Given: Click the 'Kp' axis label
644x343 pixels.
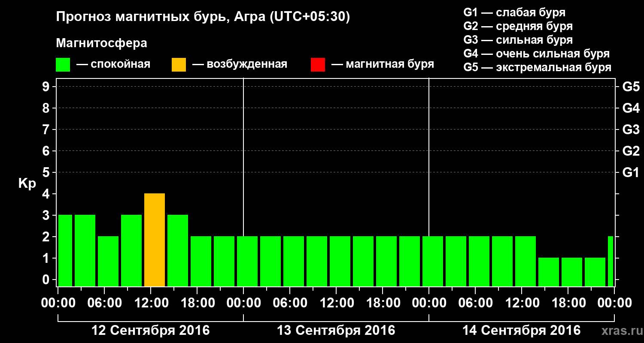Looking at the screenshot, I should tap(27, 184).
